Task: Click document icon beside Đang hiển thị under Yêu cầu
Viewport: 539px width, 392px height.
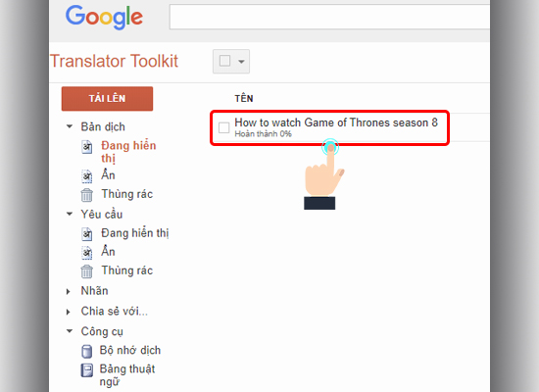Action: [87, 234]
